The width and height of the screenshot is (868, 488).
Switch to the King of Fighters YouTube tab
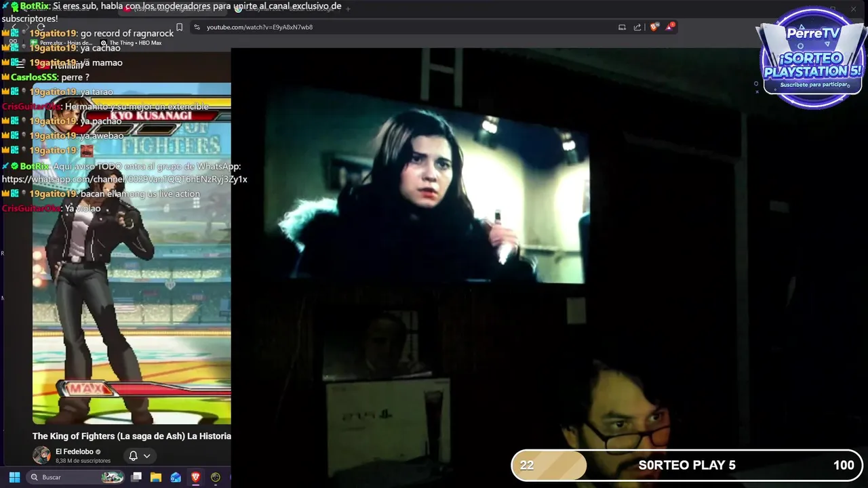click(173, 9)
